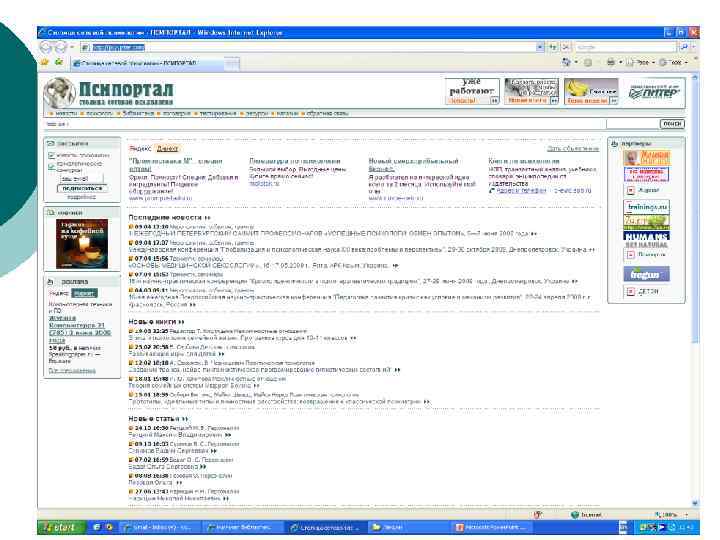Open the Gmail Inbox taskbar window
This screenshot has height=540, width=720.
[x=159, y=528]
